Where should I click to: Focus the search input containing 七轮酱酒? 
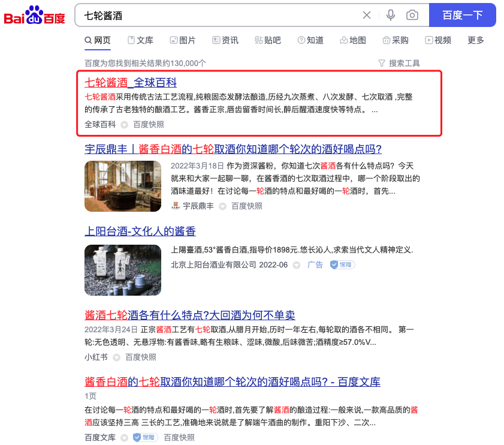[219, 15]
